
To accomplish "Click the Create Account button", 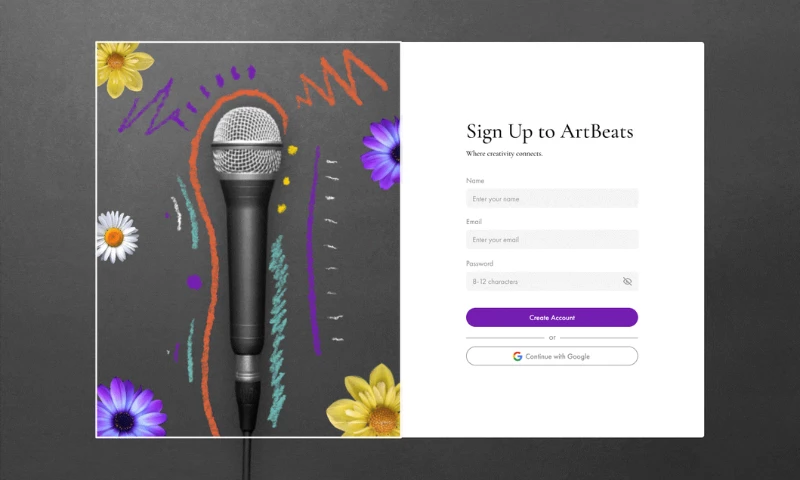I will coord(552,317).
